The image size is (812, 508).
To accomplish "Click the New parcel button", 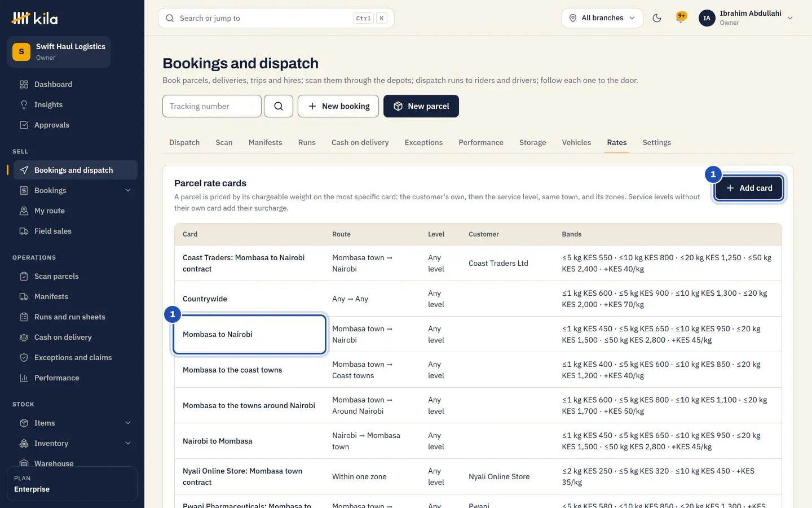I will pyautogui.click(x=421, y=106).
